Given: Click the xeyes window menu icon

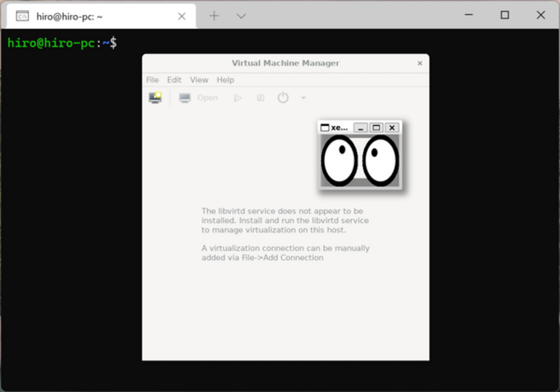Looking at the screenshot, I should (x=325, y=128).
